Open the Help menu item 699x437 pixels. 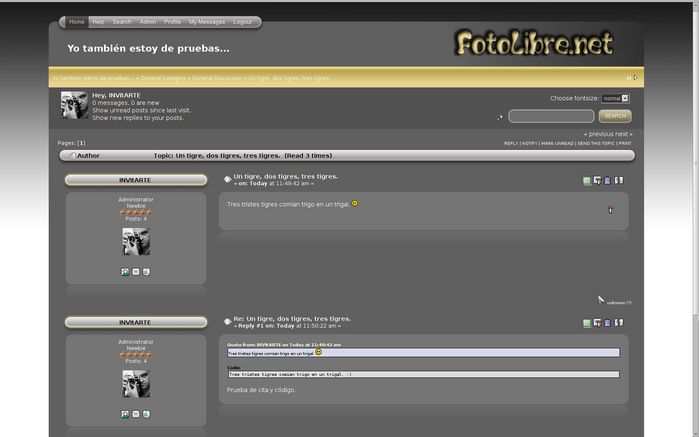pyautogui.click(x=98, y=22)
